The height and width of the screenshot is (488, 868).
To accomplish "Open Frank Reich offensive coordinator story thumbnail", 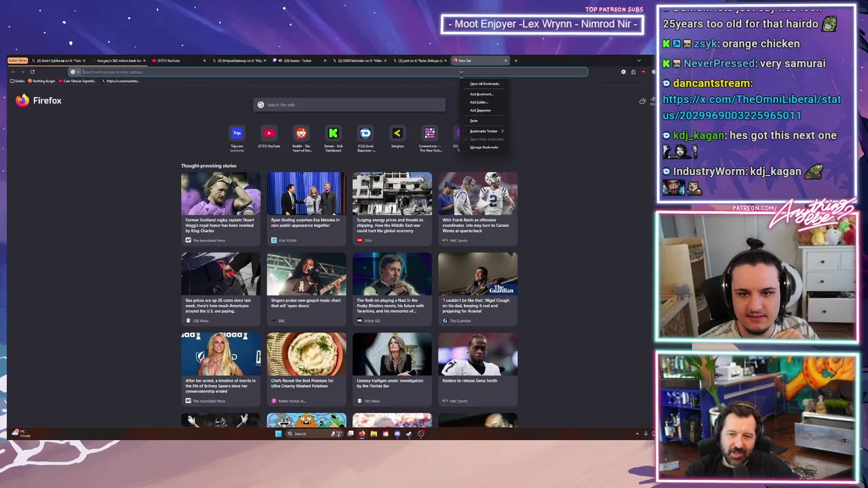I will (477, 193).
